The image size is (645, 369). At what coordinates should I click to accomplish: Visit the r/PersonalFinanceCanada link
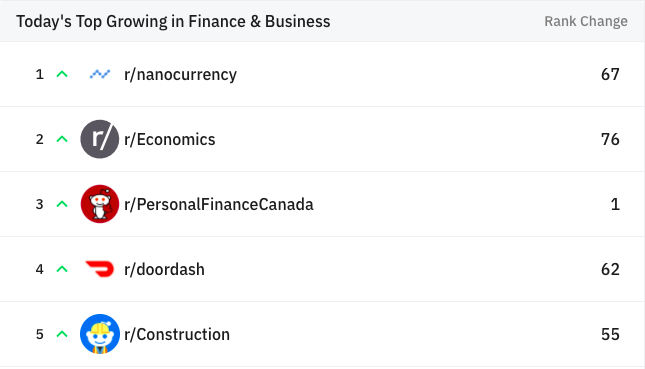[218, 204]
